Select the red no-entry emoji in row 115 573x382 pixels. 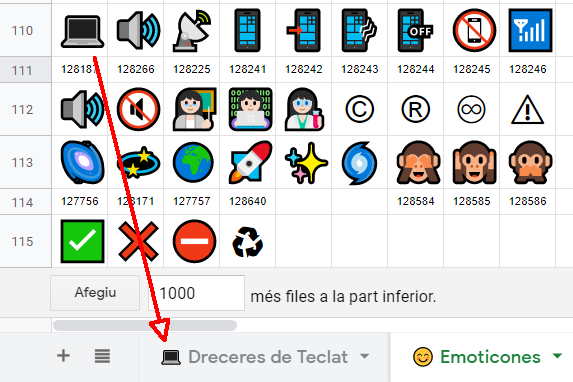[191, 241]
